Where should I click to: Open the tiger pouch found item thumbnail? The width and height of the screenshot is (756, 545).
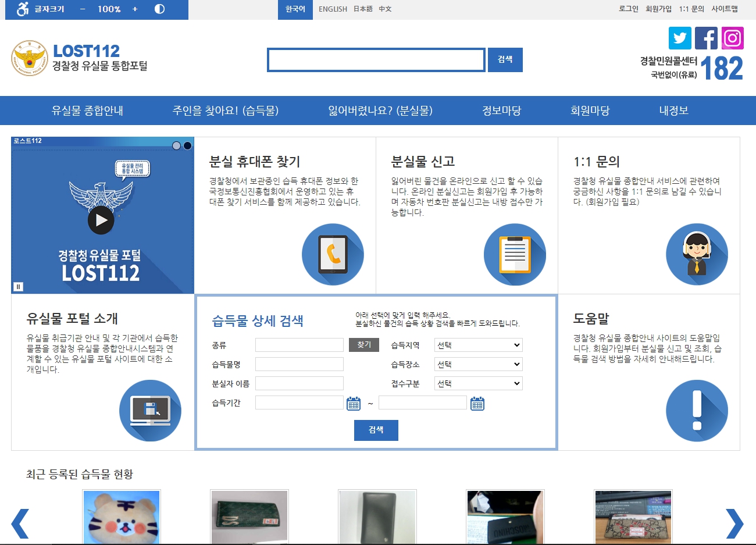121,518
